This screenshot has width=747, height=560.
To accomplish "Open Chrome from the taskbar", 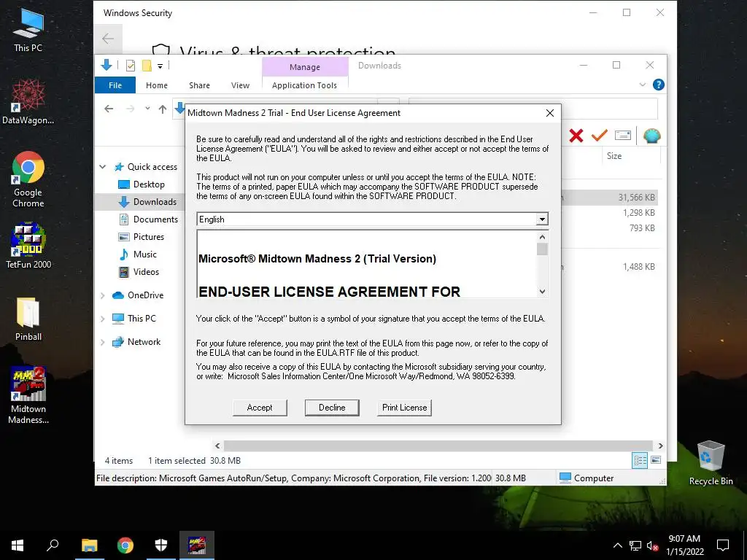I will point(125,545).
